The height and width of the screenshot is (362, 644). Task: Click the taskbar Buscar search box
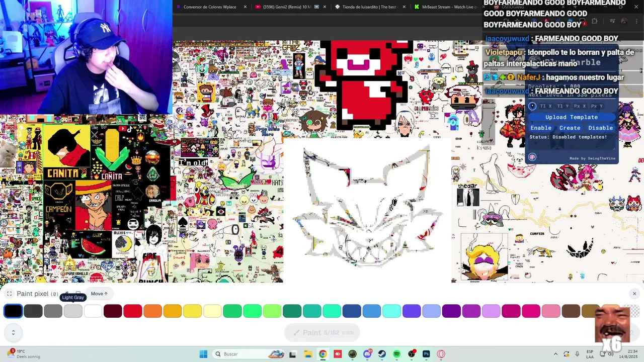coord(249,354)
